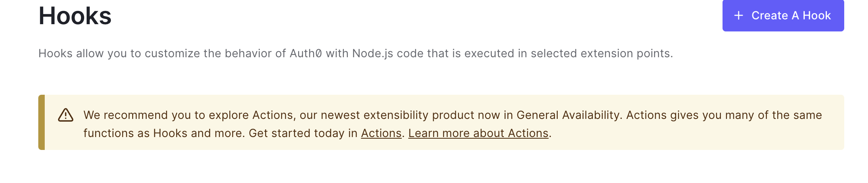
Task: Click 'many of the same' banner text
Action: pos(773,115)
